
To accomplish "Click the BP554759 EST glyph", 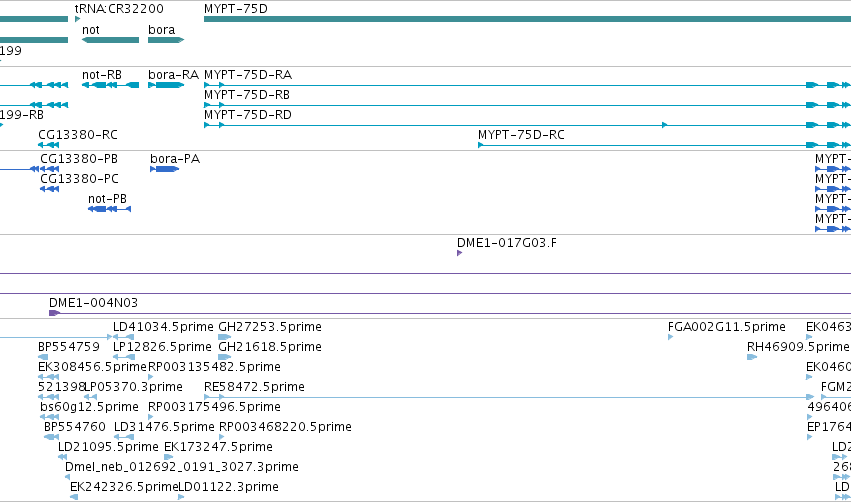I will pos(43,357).
